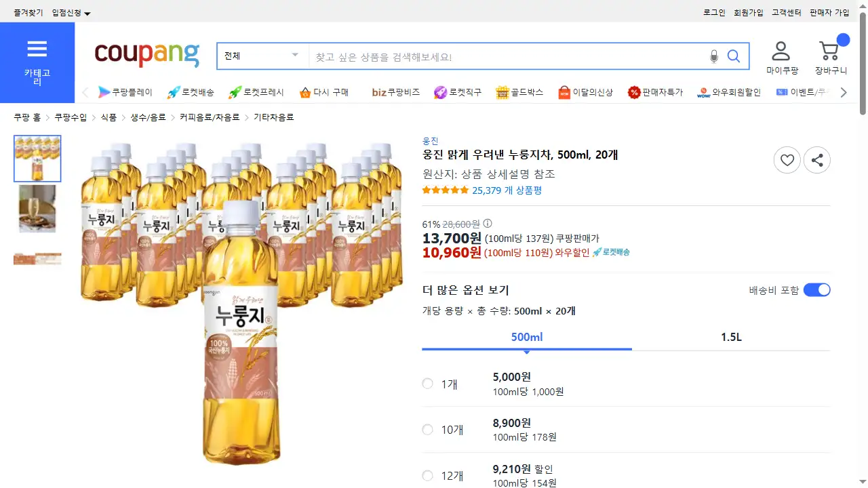The width and height of the screenshot is (868, 488).
Task: Select the second product thumbnail
Action: point(37,209)
